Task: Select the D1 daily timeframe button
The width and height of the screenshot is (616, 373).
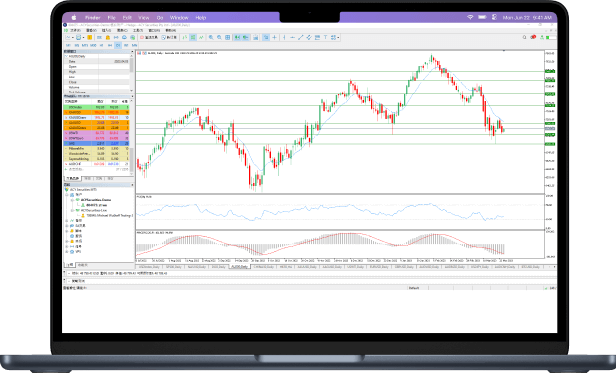Action: coord(118,45)
